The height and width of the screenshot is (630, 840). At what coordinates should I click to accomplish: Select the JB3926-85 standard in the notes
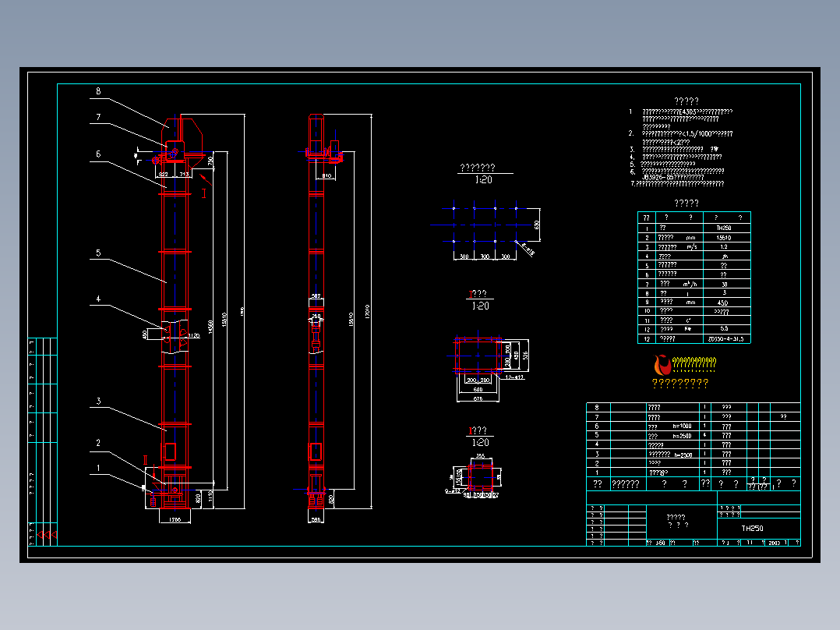(x=657, y=177)
